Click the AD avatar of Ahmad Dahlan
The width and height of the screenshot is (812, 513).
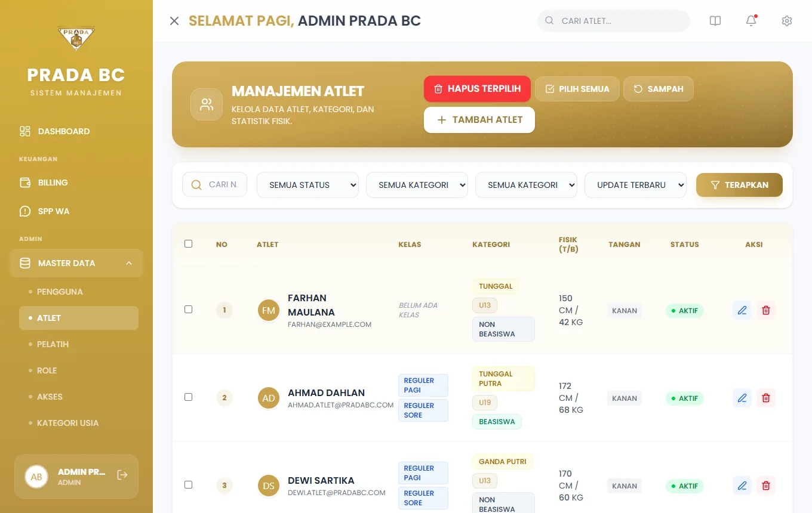click(269, 398)
